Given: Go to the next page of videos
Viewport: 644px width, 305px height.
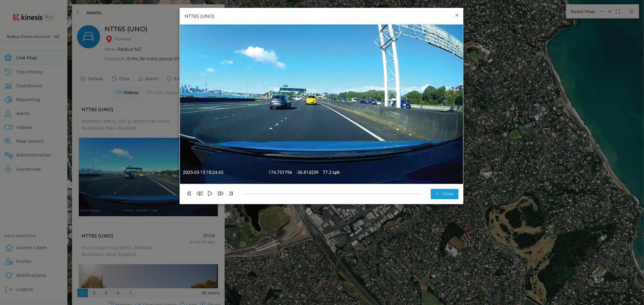Looking at the screenshot, I should point(130,293).
